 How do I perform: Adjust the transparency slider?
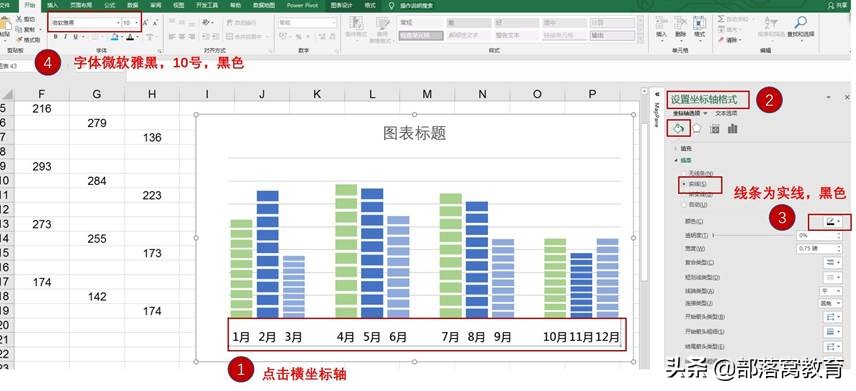point(753,235)
